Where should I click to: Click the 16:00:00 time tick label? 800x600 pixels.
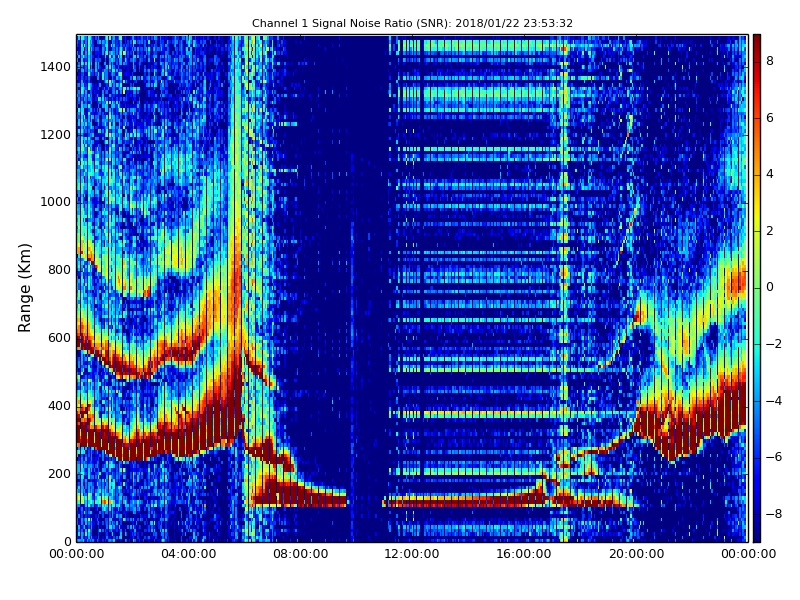click(x=524, y=554)
